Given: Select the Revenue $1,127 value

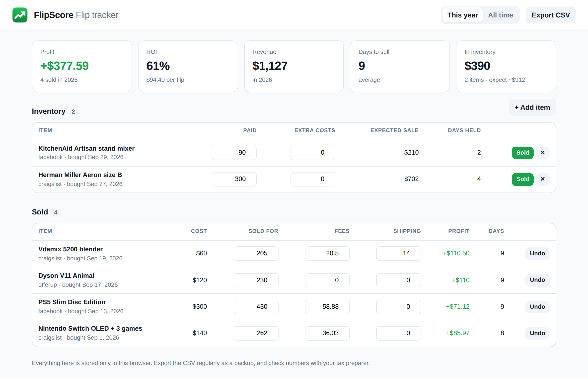Looking at the screenshot, I should [x=270, y=66].
